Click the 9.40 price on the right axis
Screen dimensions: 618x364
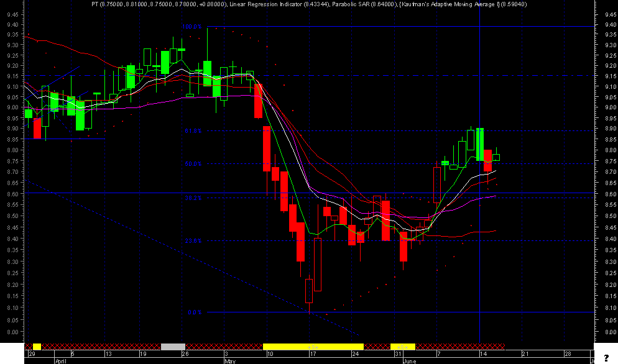pyautogui.click(x=611, y=24)
